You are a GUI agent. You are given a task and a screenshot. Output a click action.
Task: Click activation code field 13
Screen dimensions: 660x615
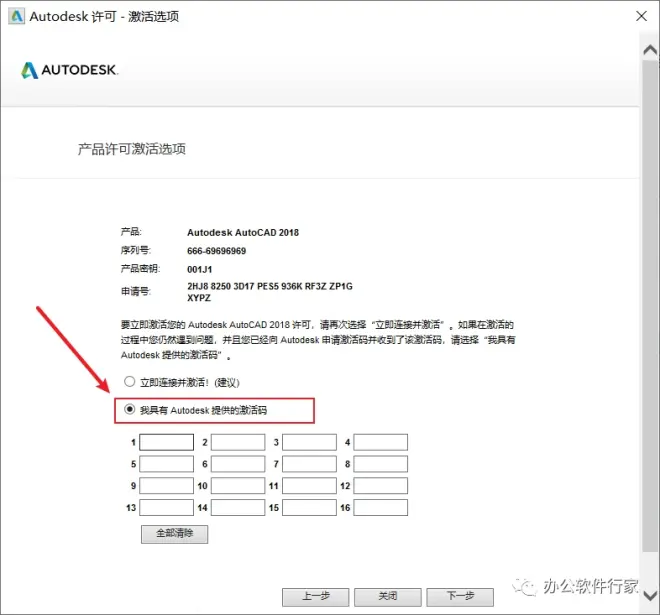166,508
